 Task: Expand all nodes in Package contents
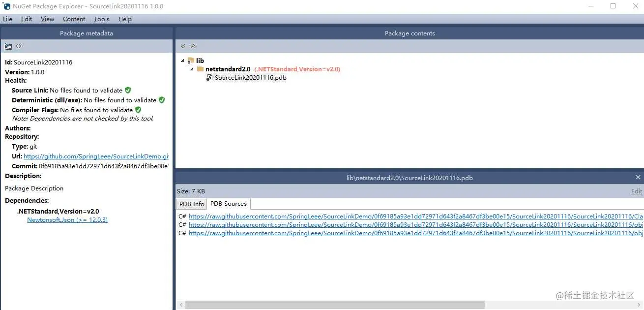pyautogui.click(x=183, y=46)
